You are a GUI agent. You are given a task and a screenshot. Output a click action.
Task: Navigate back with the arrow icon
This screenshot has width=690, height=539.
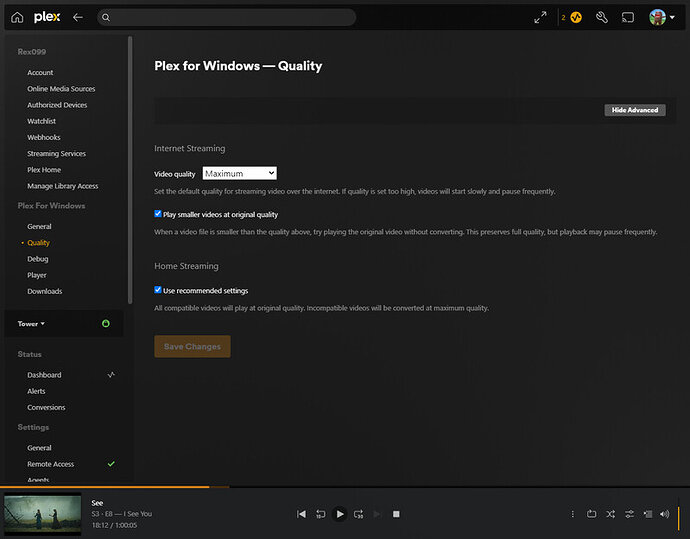[x=78, y=17]
